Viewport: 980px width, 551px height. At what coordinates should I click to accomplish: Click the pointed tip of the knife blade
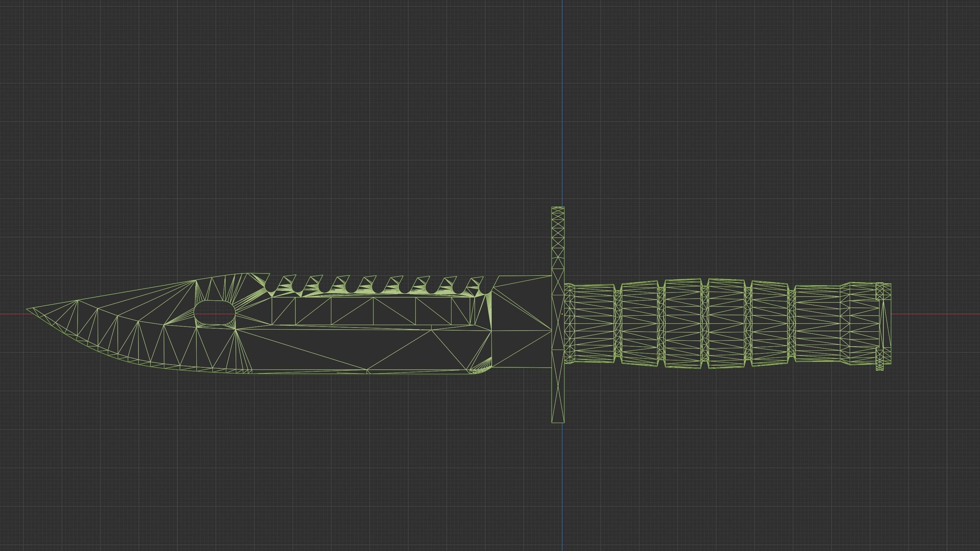(27, 309)
